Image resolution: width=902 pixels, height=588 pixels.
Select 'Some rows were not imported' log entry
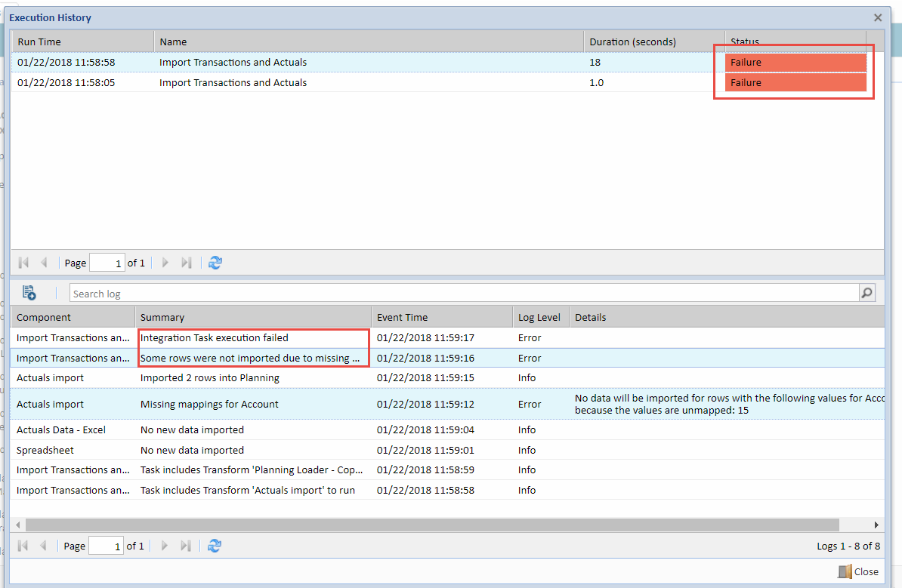[x=447, y=358]
